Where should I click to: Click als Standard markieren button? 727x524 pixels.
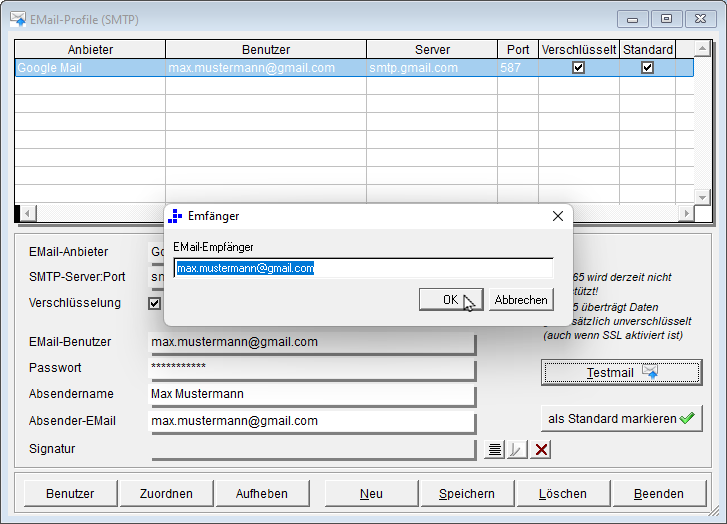click(621, 419)
